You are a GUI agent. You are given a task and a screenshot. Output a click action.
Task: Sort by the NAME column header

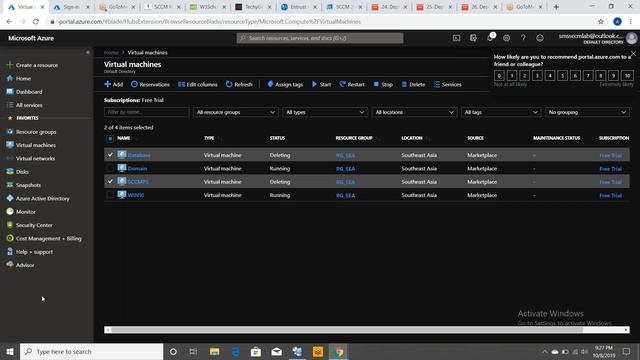pos(124,138)
